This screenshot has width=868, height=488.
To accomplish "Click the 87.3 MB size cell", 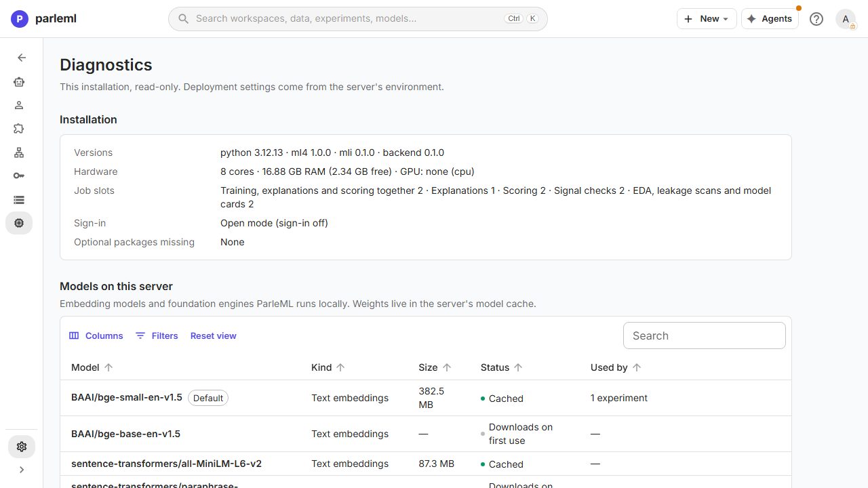I will point(436,464).
